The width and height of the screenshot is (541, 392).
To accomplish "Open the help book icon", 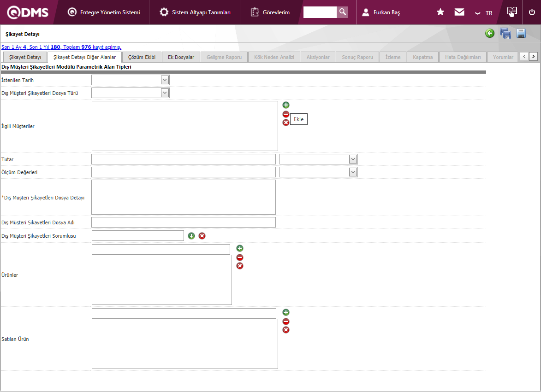I will pyautogui.click(x=512, y=12).
